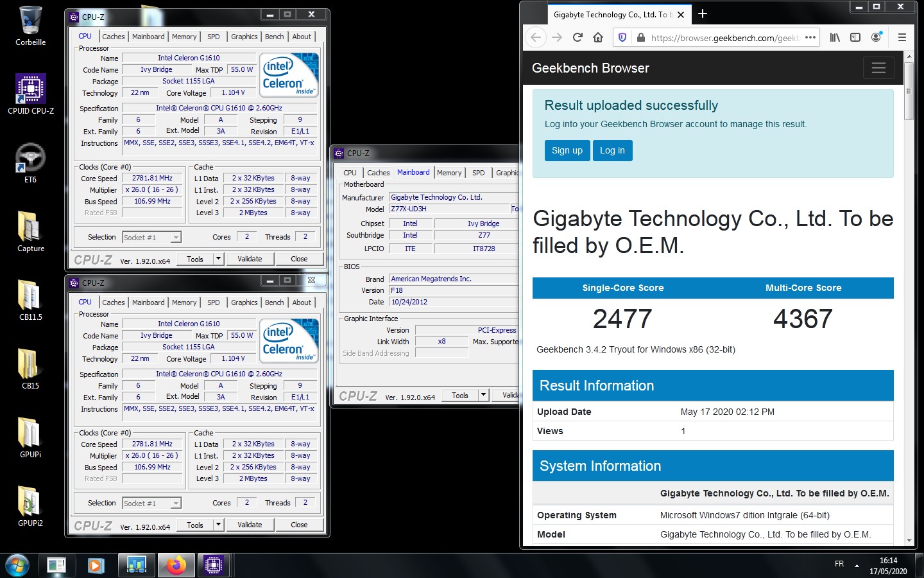Open Tools dropdown arrow in bottom CPU-Z window
Viewport: 924px width, 578px height.
point(218,525)
